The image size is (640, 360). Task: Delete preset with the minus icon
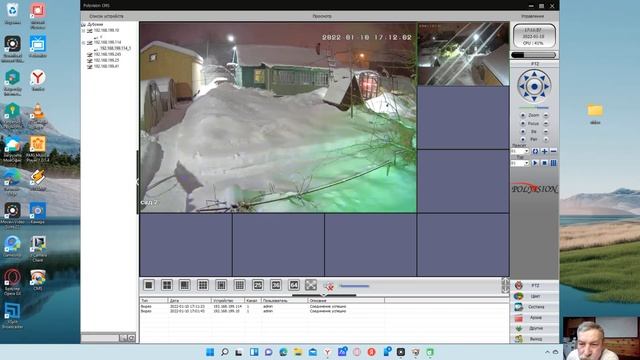tap(553, 151)
